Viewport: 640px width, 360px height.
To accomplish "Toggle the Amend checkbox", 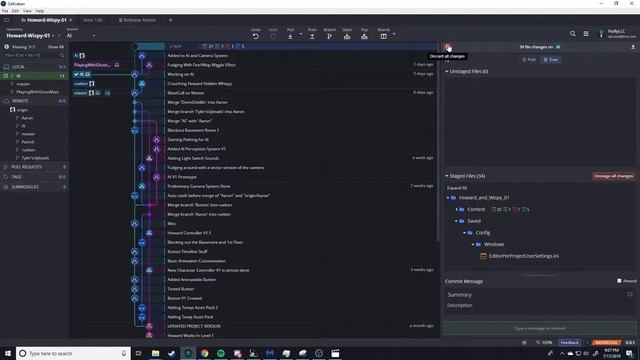I will pyautogui.click(x=619, y=281).
